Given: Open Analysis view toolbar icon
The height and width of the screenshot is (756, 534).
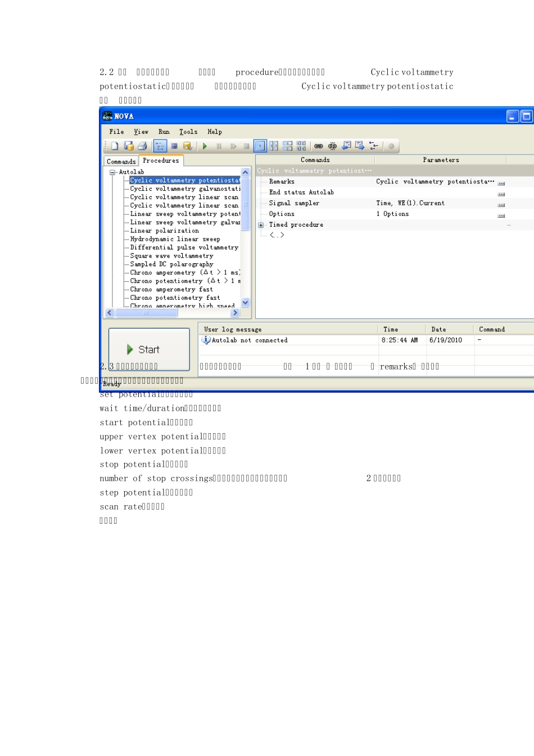Looking at the screenshot, I should 188,146.
